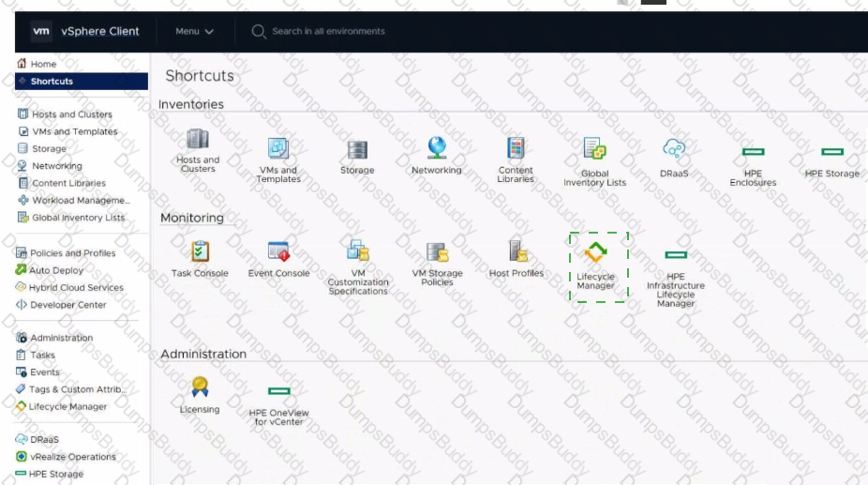868x485 pixels.
Task: Open HPE Enclosures shortcut icon
Action: 753,152
